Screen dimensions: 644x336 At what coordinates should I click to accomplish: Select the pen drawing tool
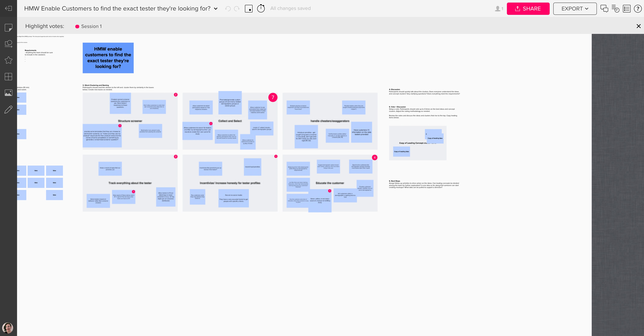click(x=9, y=109)
